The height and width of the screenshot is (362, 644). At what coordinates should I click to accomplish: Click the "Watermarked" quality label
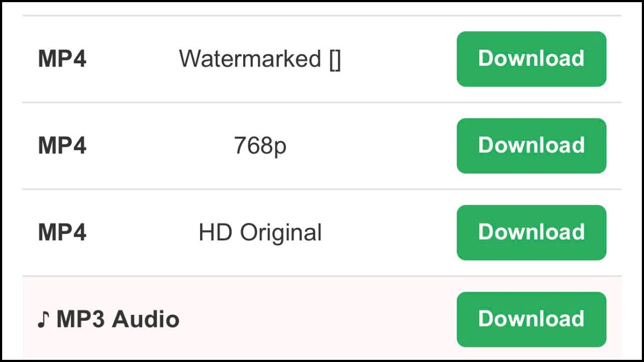(250, 58)
